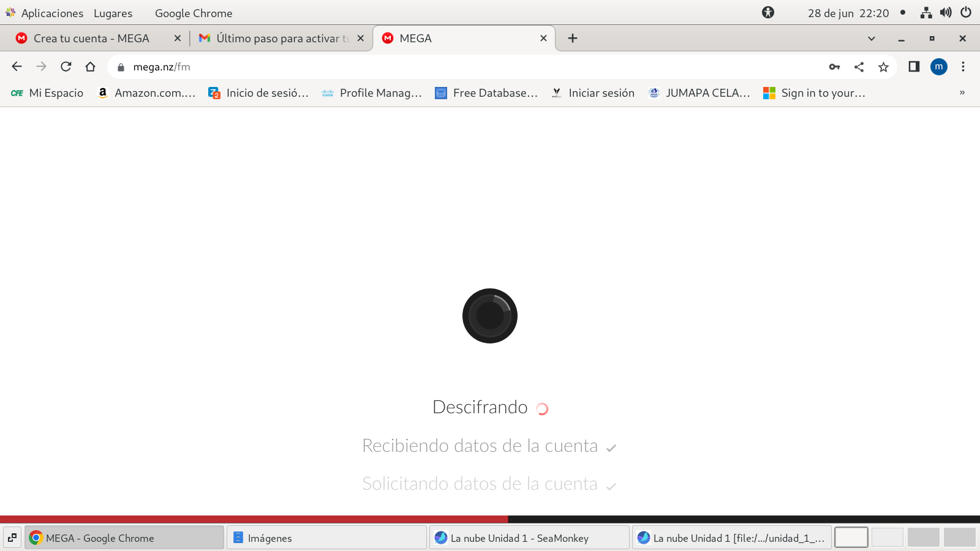Open the browser home page
Viewport: 980px width, 551px height.
tap(91, 67)
